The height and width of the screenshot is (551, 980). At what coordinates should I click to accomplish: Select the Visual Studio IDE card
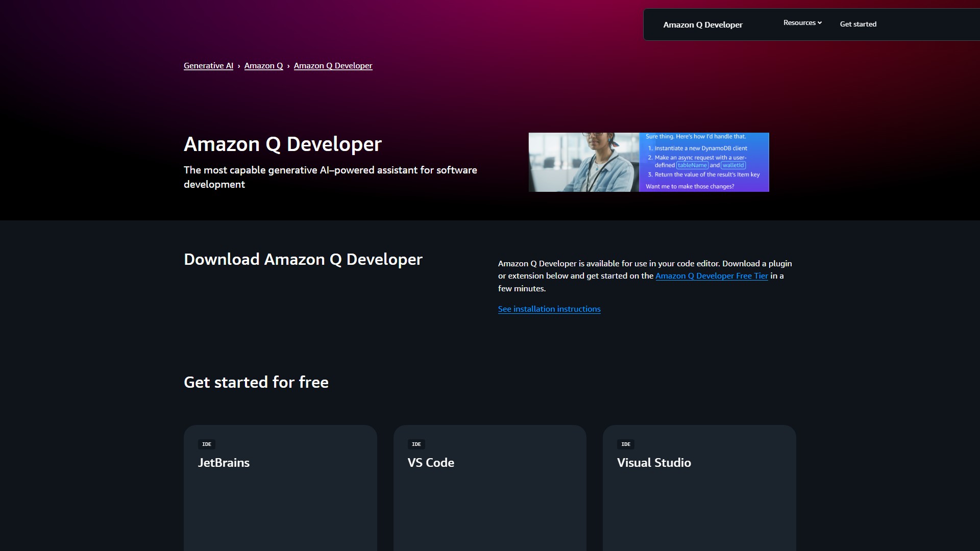click(x=699, y=487)
